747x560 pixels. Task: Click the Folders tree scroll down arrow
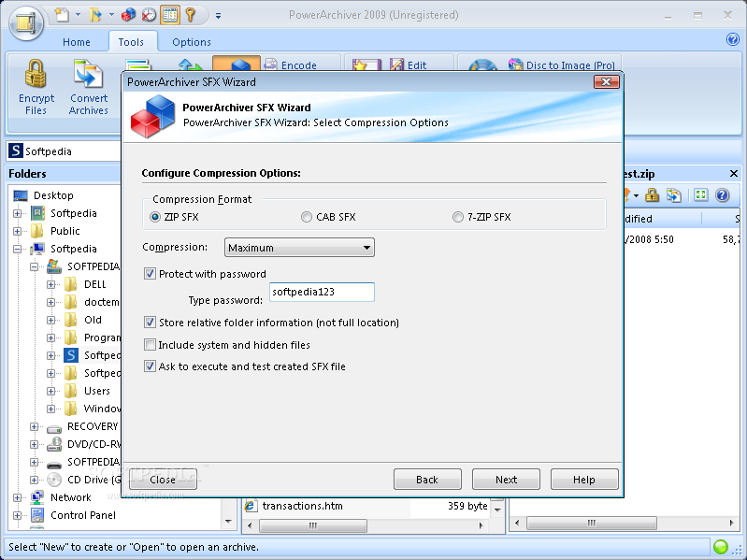pos(228,522)
